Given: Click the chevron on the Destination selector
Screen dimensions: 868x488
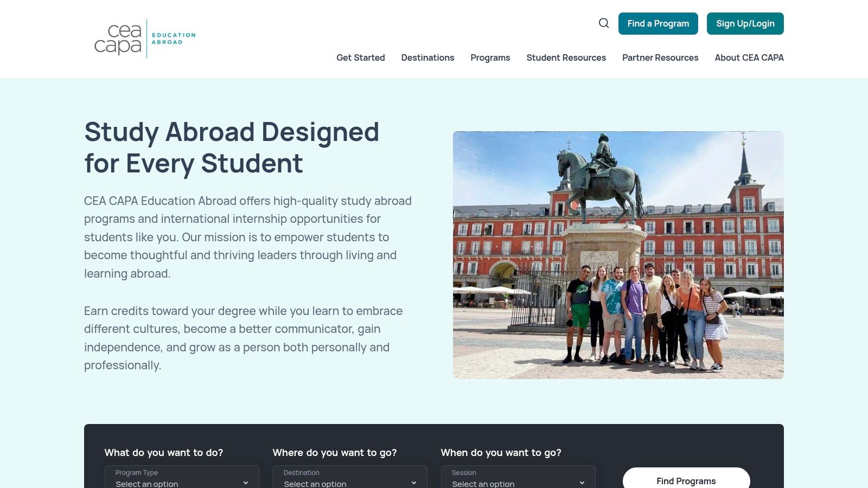Looking at the screenshot, I should tap(414, 482).
